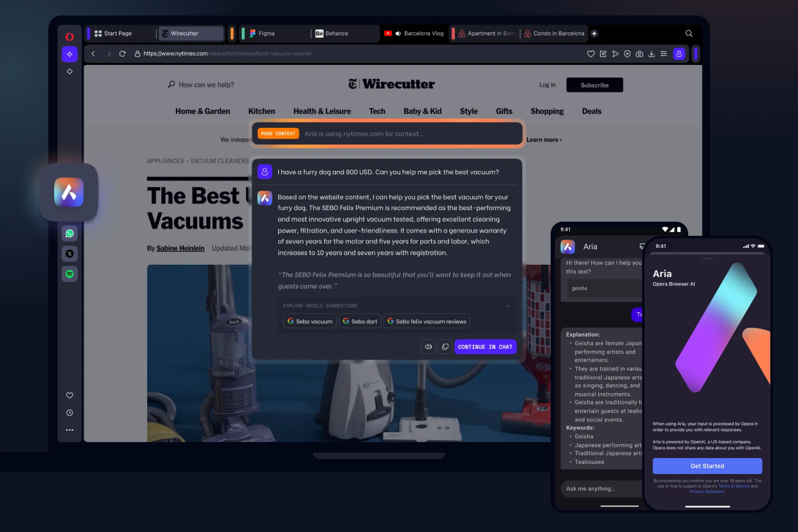
Task: Open bookmarks heart in the left sidebar
Action: click(69, 395)
